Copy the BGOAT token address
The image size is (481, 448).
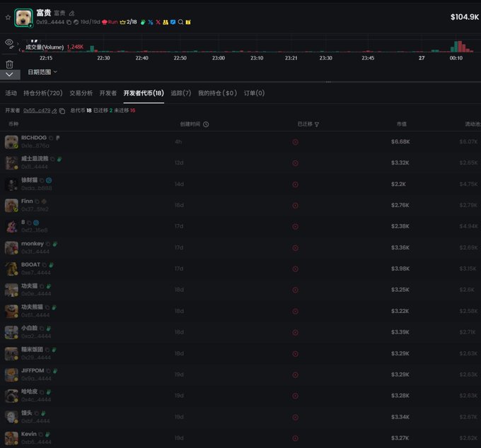[x=45, y=265]
